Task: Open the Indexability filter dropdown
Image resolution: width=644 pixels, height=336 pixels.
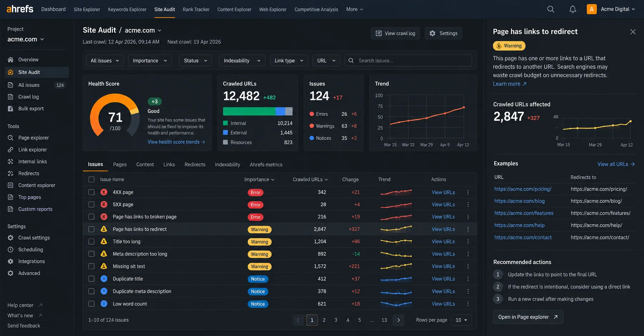Action: click(242, 61)
